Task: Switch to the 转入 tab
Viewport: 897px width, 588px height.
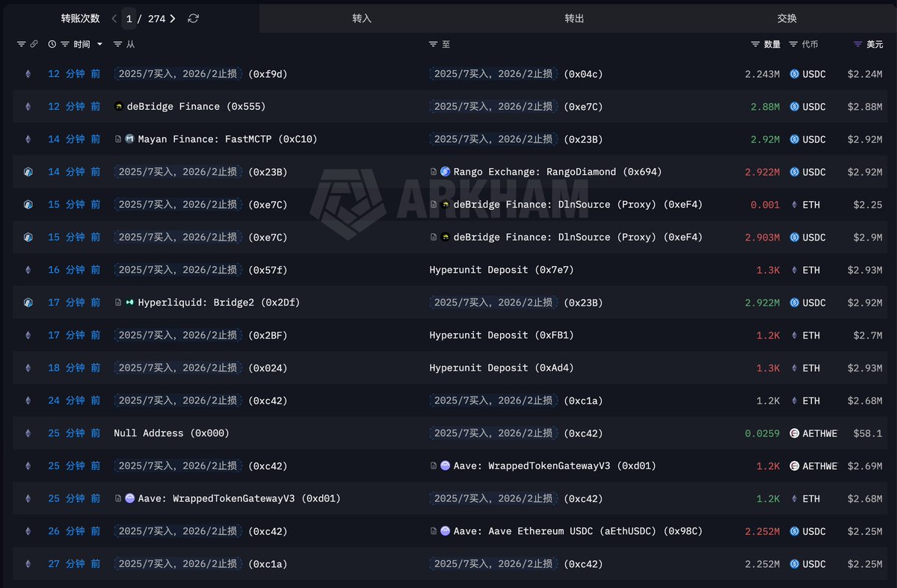Action: tap(362, 19)
